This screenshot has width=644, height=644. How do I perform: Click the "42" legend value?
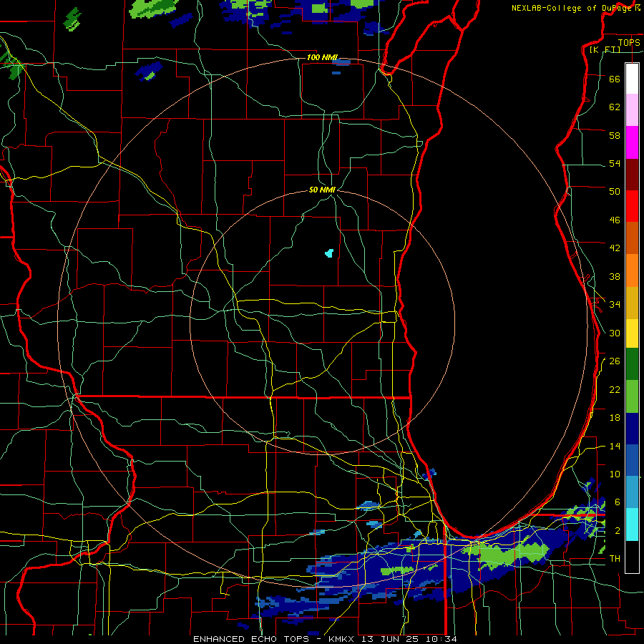(615, 248)
